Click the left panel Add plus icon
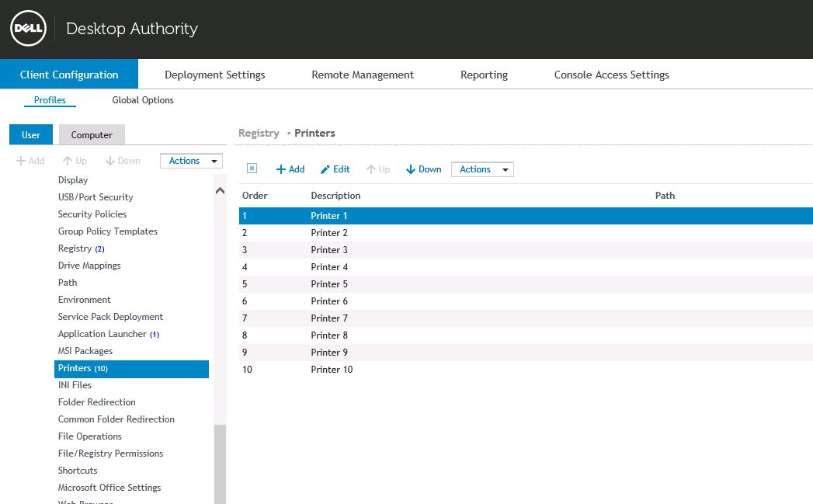Viewport: 813px width, 504px height. [21, 161]
